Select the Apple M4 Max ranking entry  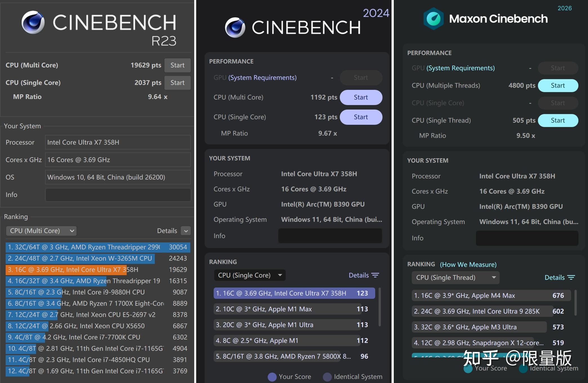(x=491, y=295)
